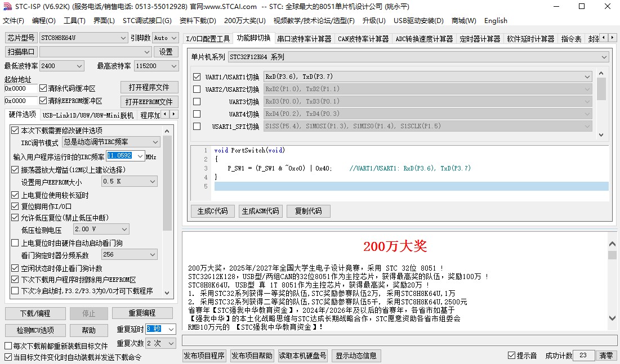Click the STC-ISP application icon in title bar
620x364 pixels.
[x=7, y=7]
